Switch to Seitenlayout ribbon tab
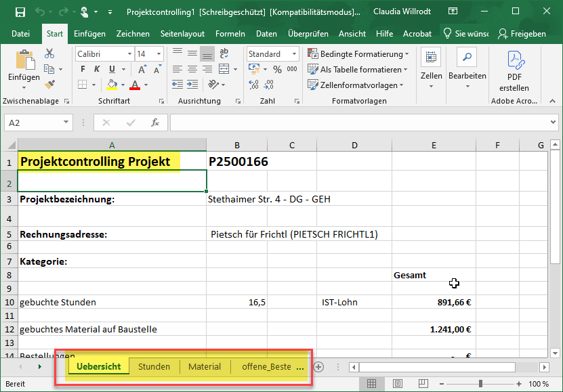Viewport: 563px width, 392px height. [x=182, y=34]
